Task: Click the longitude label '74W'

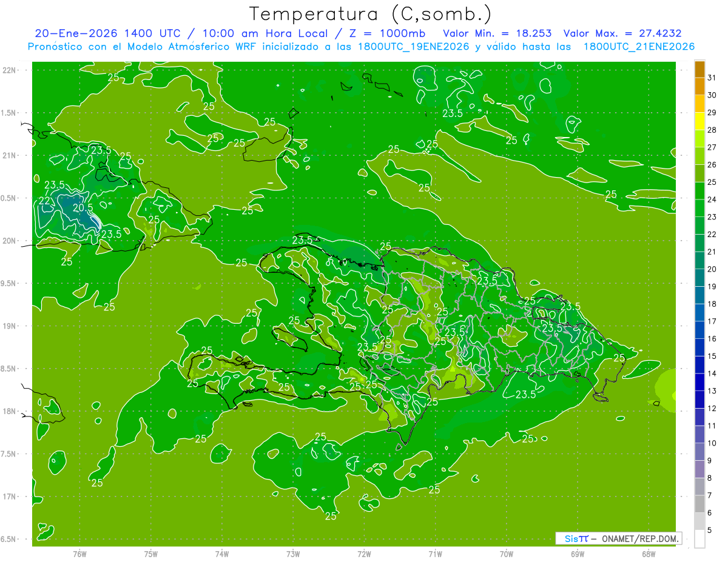Action: click(221, 554)
